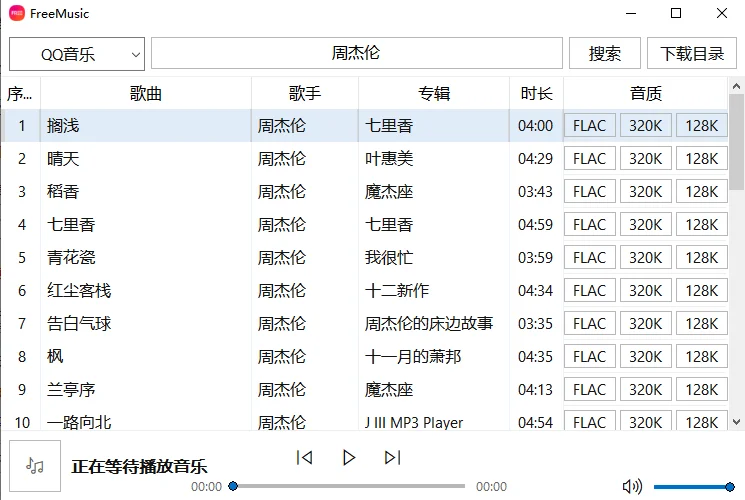This screenshot has height=500, width=745.
Task: Download 兰亭序 in FLAC quality
Action: pyautogui.click(x=590, y=390)
